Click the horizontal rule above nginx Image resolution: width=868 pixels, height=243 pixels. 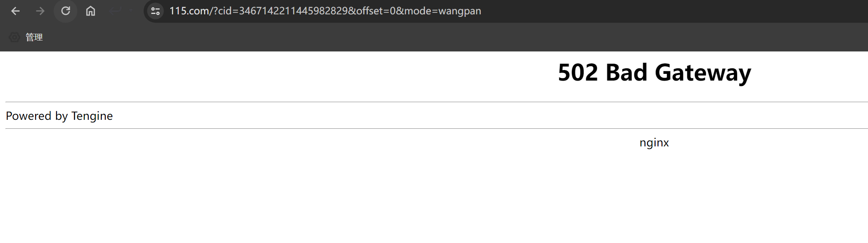437,128
